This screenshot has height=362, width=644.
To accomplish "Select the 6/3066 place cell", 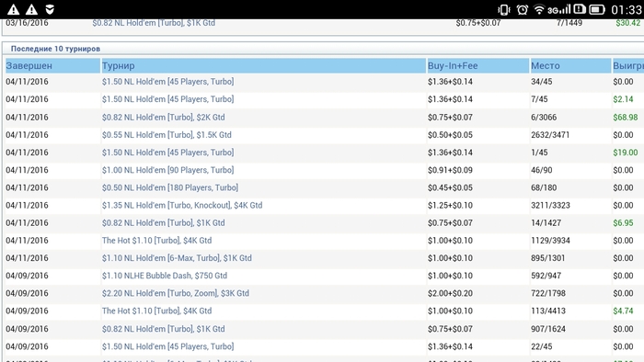I will (544, 118).
